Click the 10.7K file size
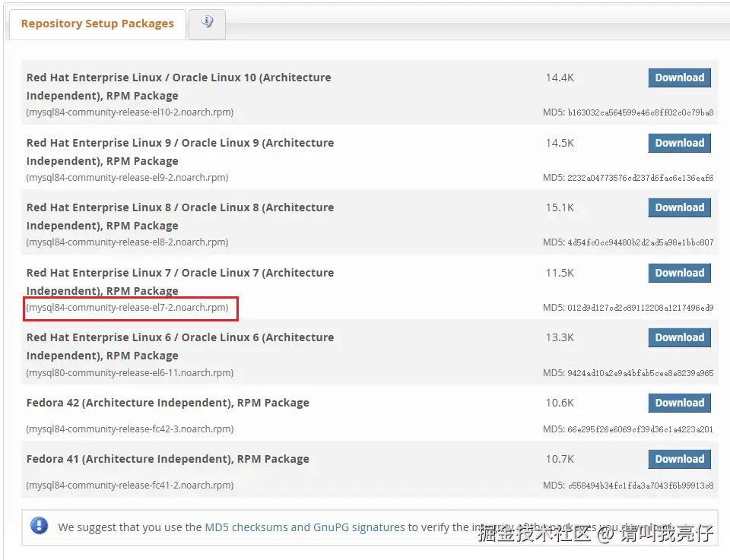This screenshot has width=730, height=560. coord(560,459)
